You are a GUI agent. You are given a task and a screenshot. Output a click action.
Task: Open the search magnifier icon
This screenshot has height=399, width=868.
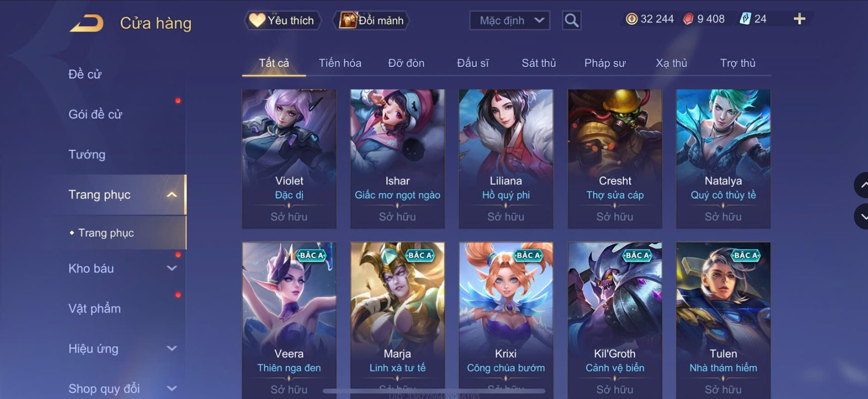pyautogui.click(x=571, y=20)
